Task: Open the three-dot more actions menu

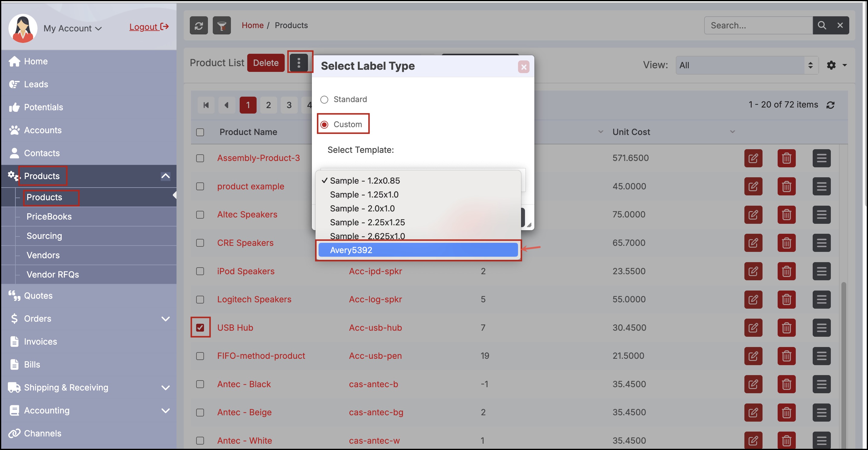Action: click(299, 63)
